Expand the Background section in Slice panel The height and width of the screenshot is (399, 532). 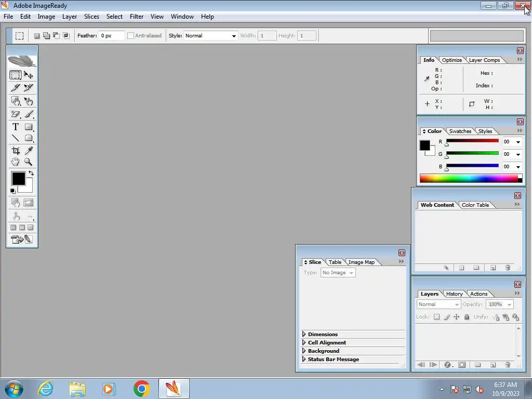[x=304, y=351]
